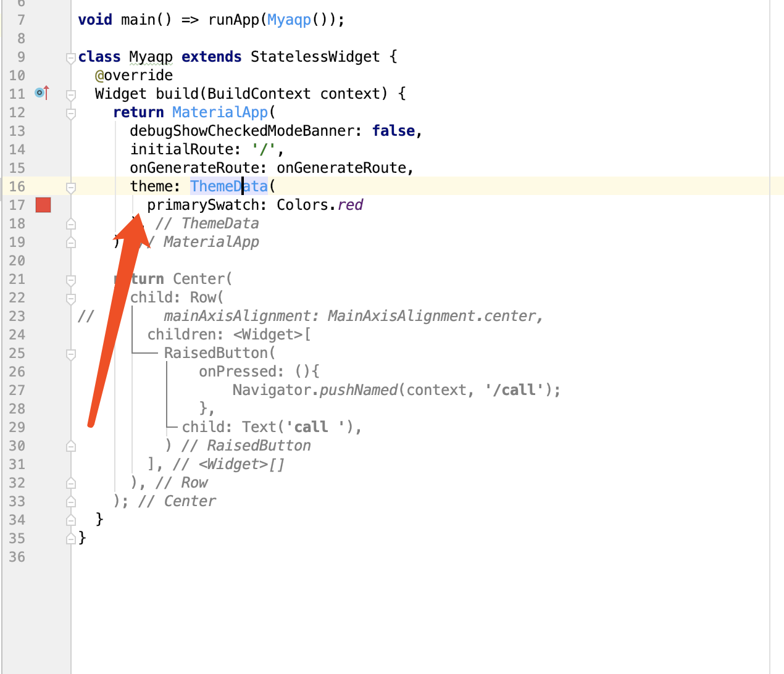
Task: Click BuildContext in the build method signature
Action: pyautogui.click(x=259, y=94)
